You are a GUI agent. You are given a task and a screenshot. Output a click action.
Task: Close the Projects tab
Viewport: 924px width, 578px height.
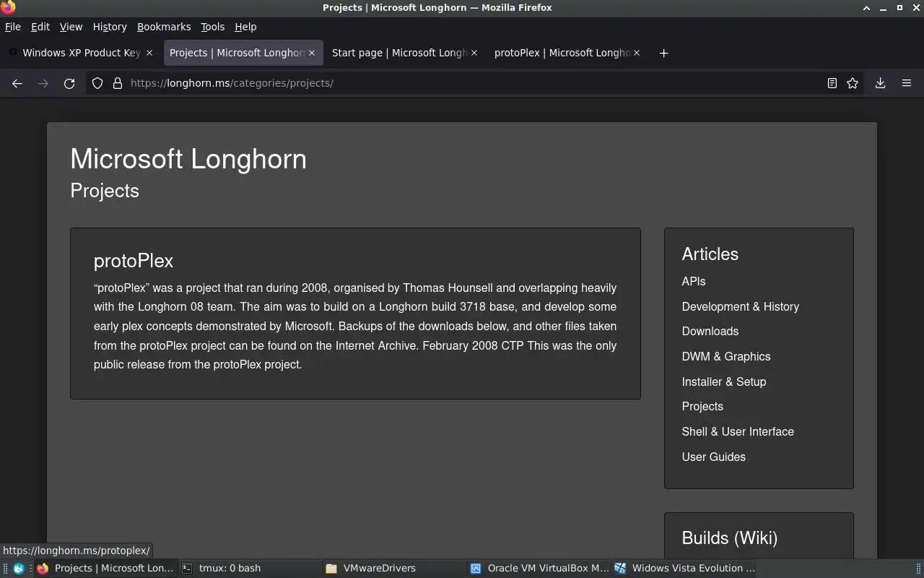[312, 53]
